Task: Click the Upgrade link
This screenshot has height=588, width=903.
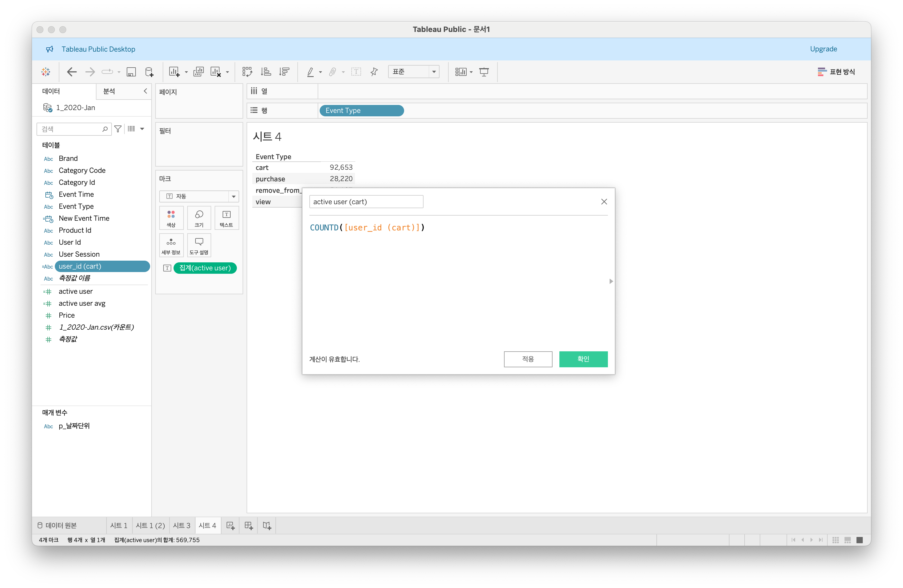Action: point(823,49)
